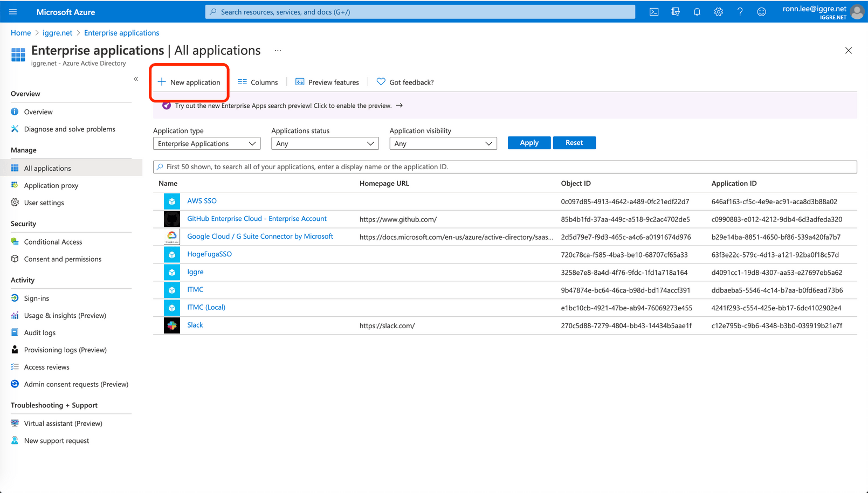Viewport: 868px width, 493px height.
Task: Expand the Application visibility dropdown
Action: pyautogui.click(x=443, y=144)
